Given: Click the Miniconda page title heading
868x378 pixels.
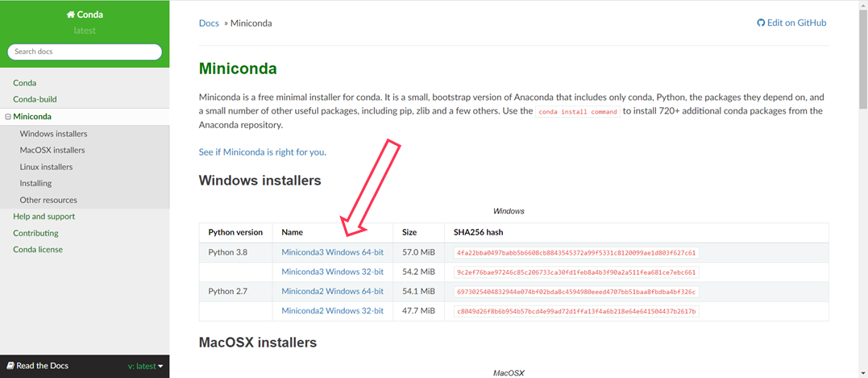Looking at the screenshot, I should coord(238,69).
